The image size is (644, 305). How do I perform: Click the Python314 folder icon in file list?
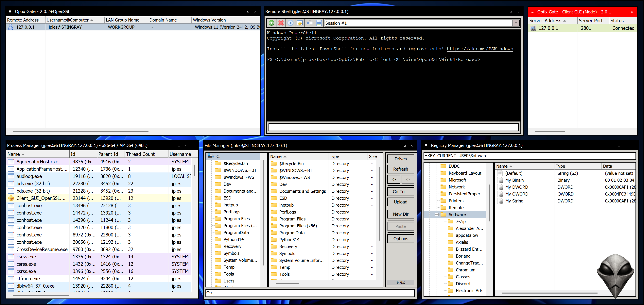274,240
